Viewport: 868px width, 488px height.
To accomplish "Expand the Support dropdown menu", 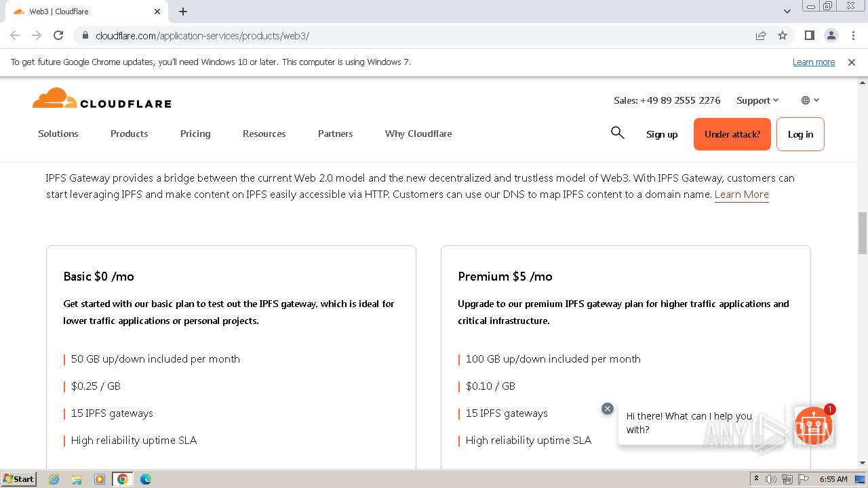I will pos(757,100).
